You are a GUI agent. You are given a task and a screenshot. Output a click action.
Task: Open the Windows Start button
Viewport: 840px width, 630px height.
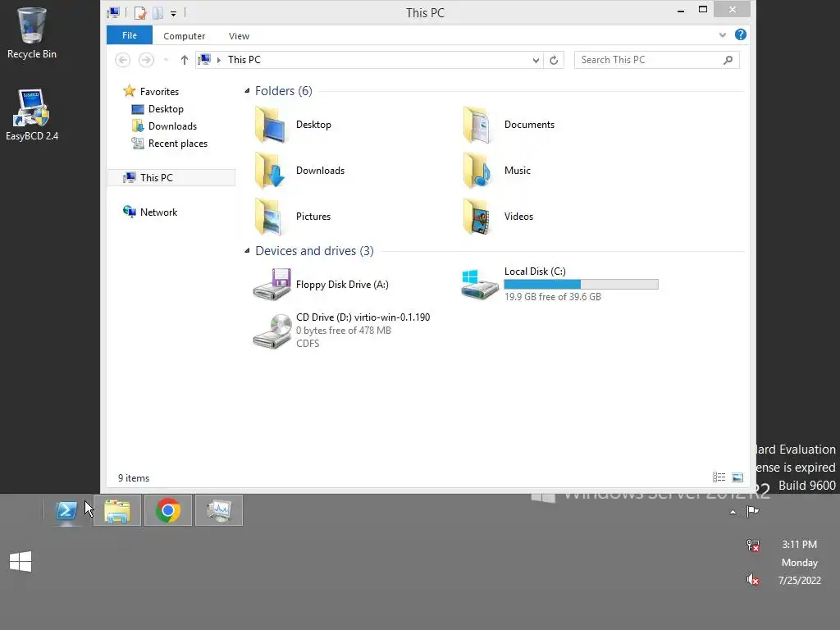point(21,562)
